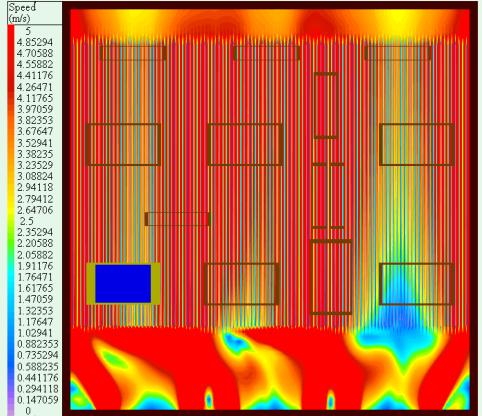The image size is (482, 416).
Task: Pick the cyan region of color scale
Action: click(x=11, y=277)
